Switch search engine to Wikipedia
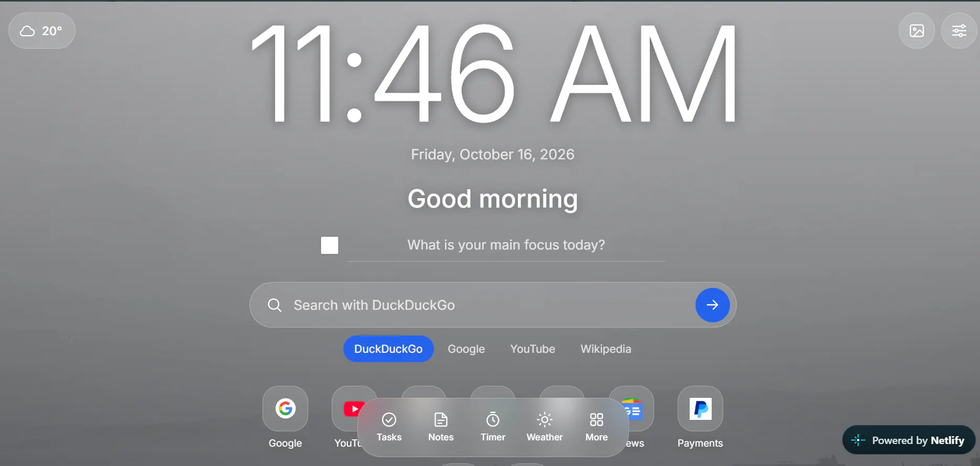Image resolution: width=980 pixels, height=466 pixels. tap(606, 349)
